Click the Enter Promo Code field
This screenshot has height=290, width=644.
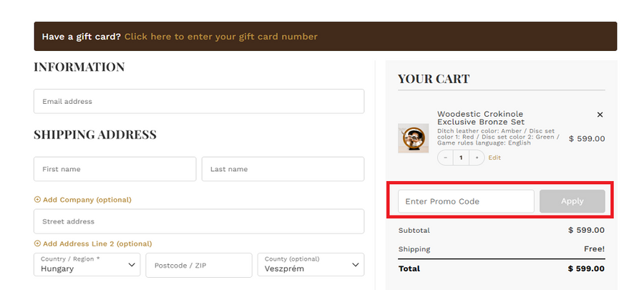[466, 201]
